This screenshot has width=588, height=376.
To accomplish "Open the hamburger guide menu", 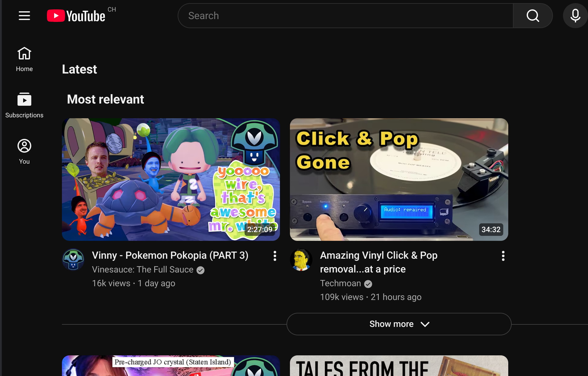I will (x=24, y=16).
